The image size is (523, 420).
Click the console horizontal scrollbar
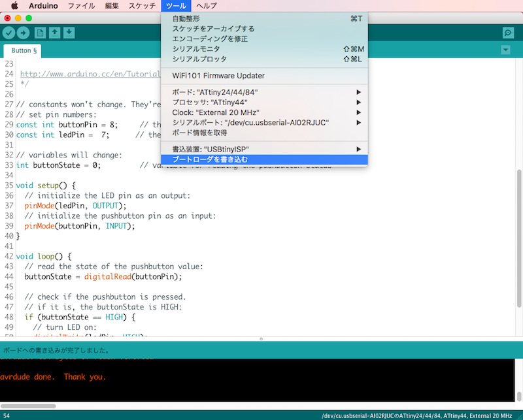[x=28, y=406]
